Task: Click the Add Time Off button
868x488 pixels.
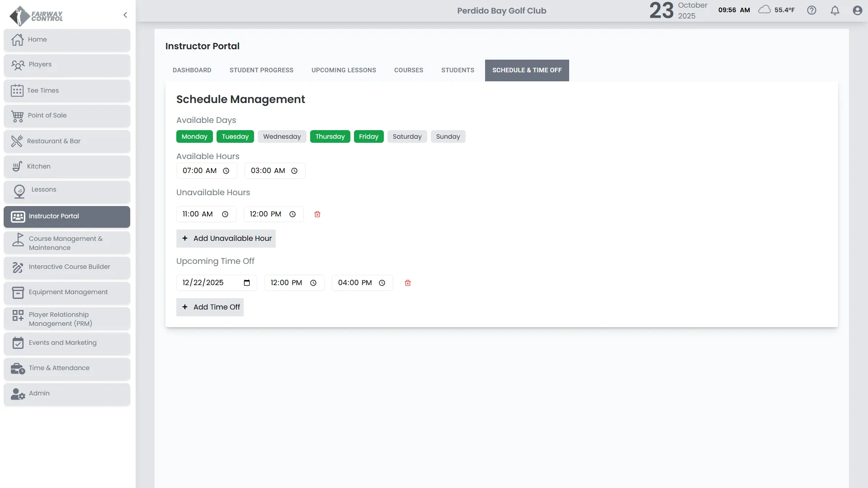Action: (210, 307)
